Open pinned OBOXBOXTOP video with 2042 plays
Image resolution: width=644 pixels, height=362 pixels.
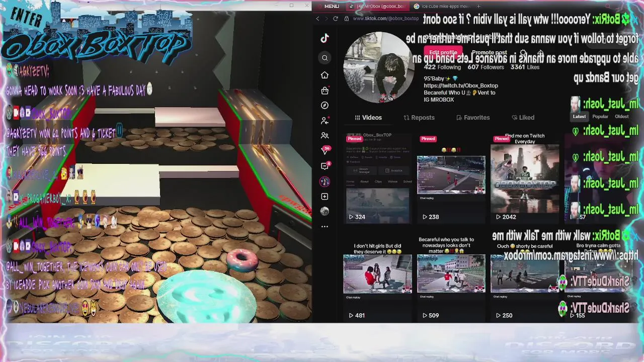click(x=524, y=178)
